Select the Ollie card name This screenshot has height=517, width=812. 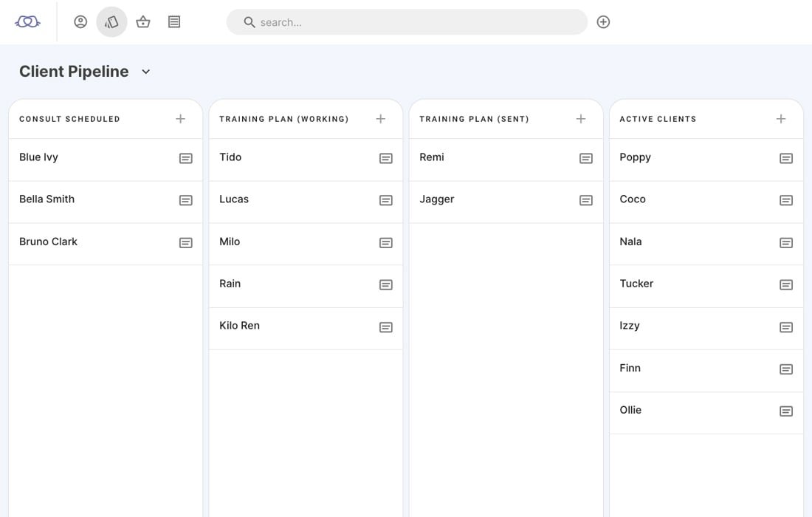(x=630, y=410)
